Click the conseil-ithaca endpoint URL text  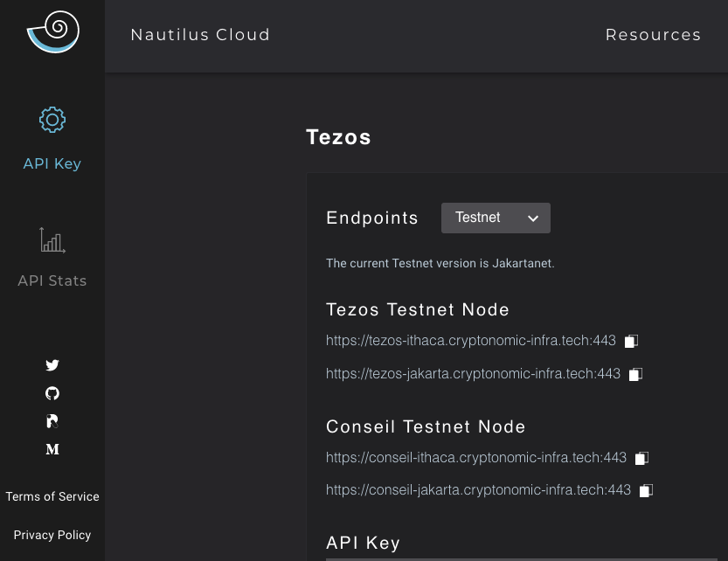[476, 457]
